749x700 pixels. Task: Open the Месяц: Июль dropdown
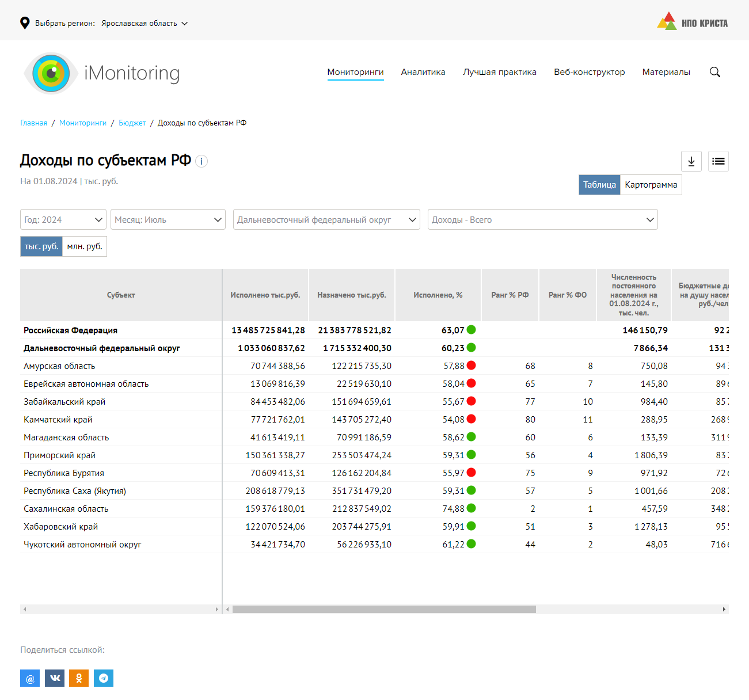[168, 220]
